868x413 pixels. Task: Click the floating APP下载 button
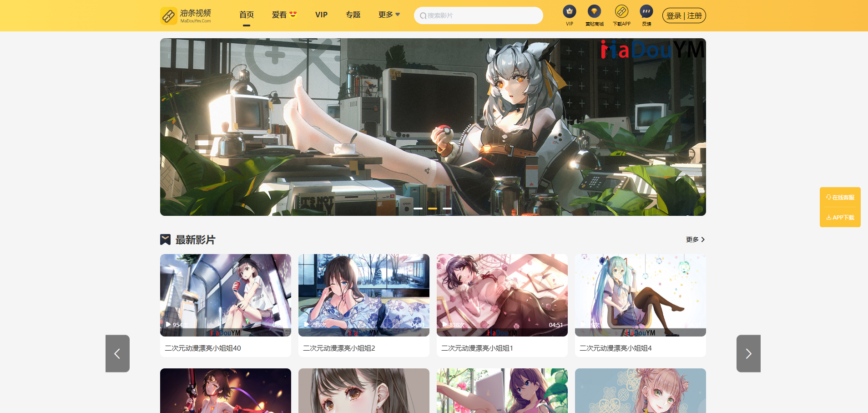coord(840,218)
